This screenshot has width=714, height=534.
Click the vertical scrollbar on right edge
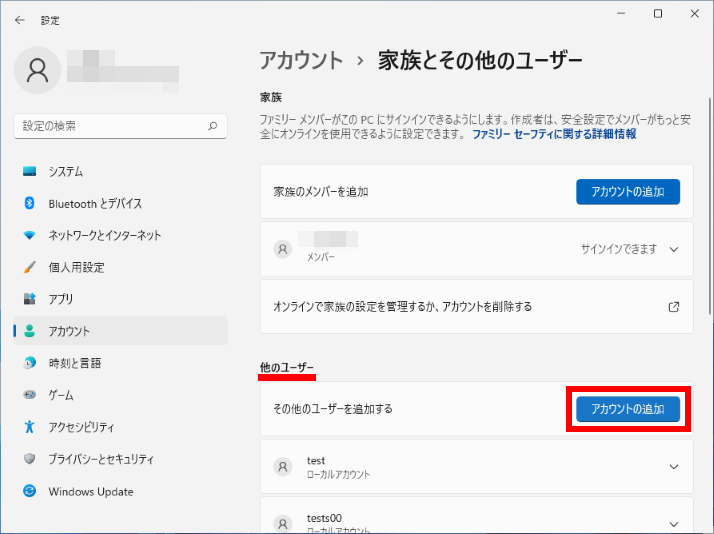(x=709, y=206)
